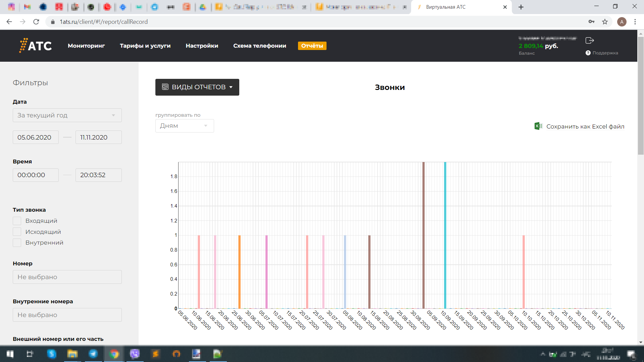Open the За текущий год date dropdown
This screenshot has height=362, width=644.
[x=67, y=115]
